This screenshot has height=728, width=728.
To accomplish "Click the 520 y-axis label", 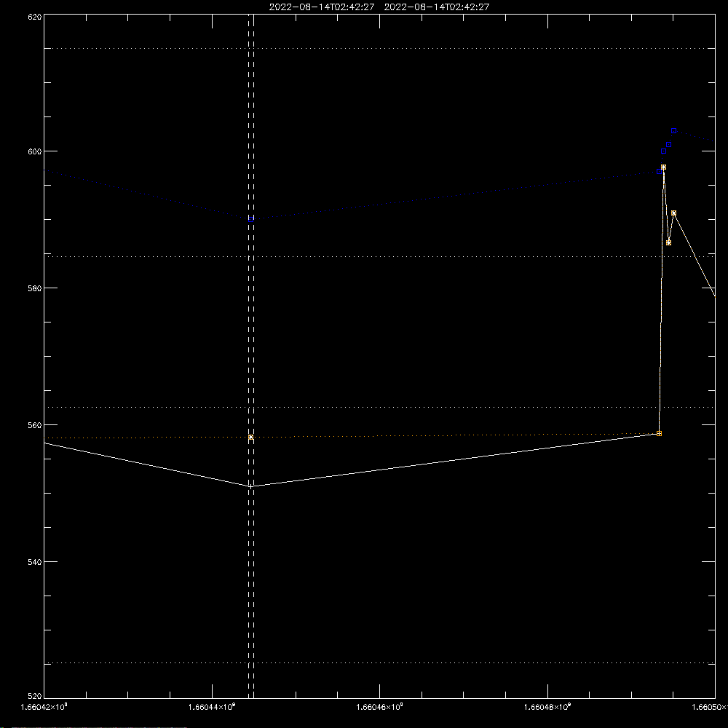I will point(35,696).
